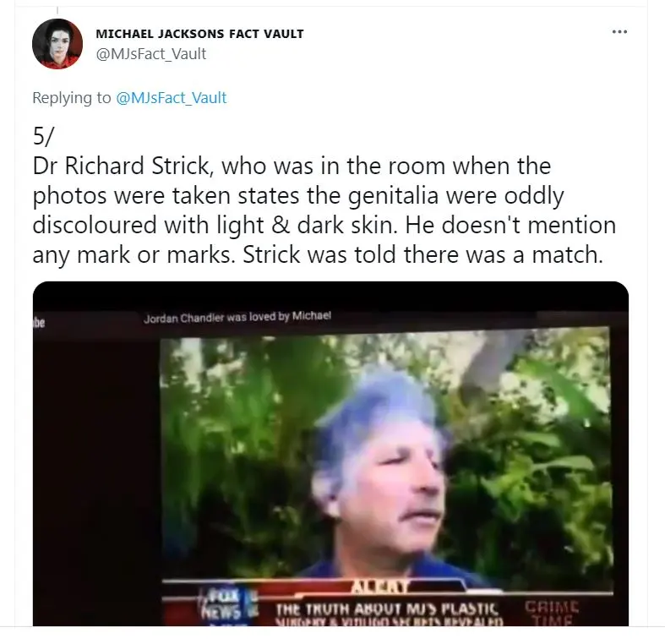The width and height of the screenshot is (665, 644).
Task: Click the ALERT banner in the video
Action: (x=379, y=587)
